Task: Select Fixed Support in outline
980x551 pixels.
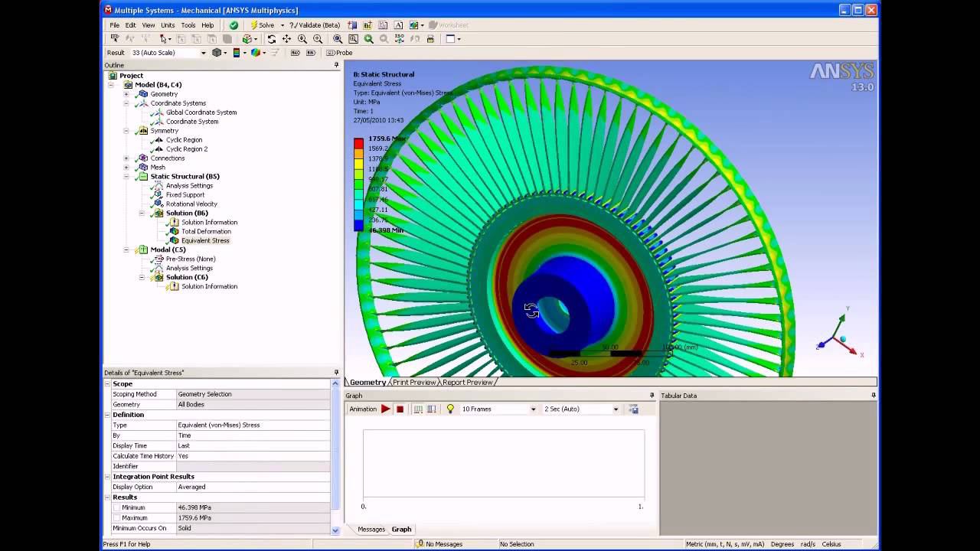Action: 185,195
